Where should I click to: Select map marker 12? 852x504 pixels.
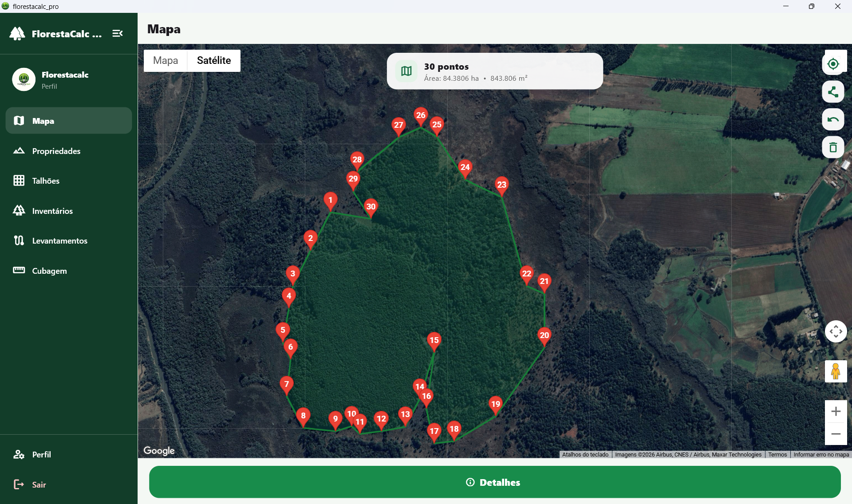tap(381, 420)
